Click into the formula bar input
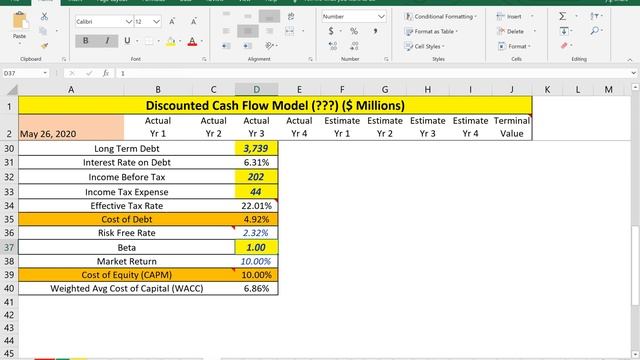The height and width of the screenshot is (360, 640). 372,73
